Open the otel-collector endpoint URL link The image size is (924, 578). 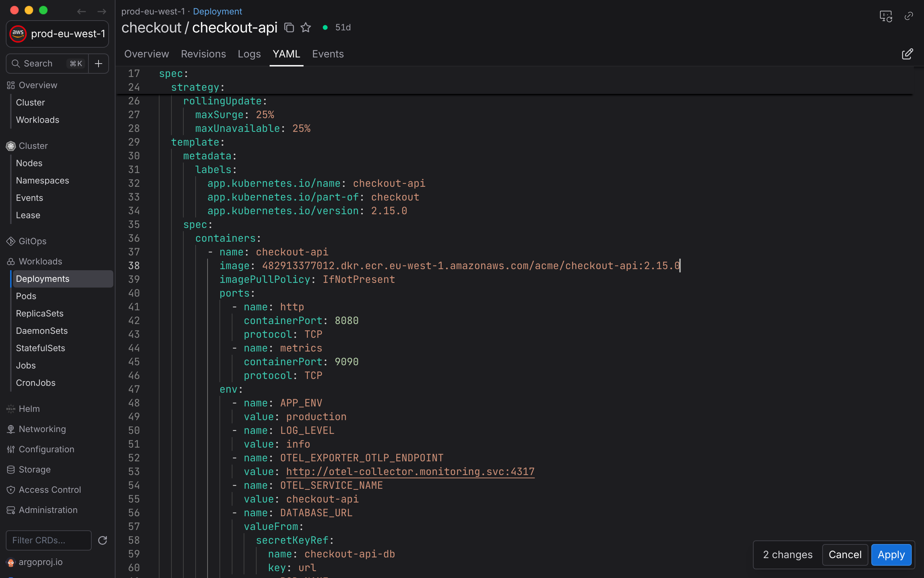(410, 471)
